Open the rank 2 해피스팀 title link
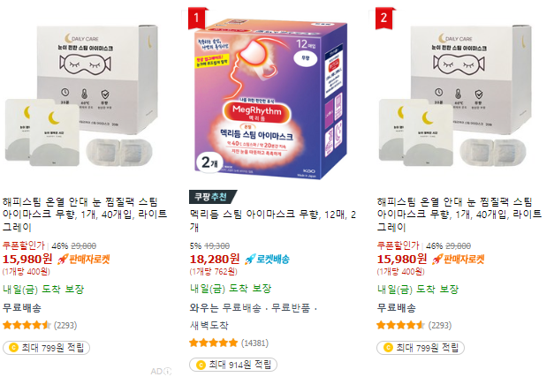 point(459,214)
